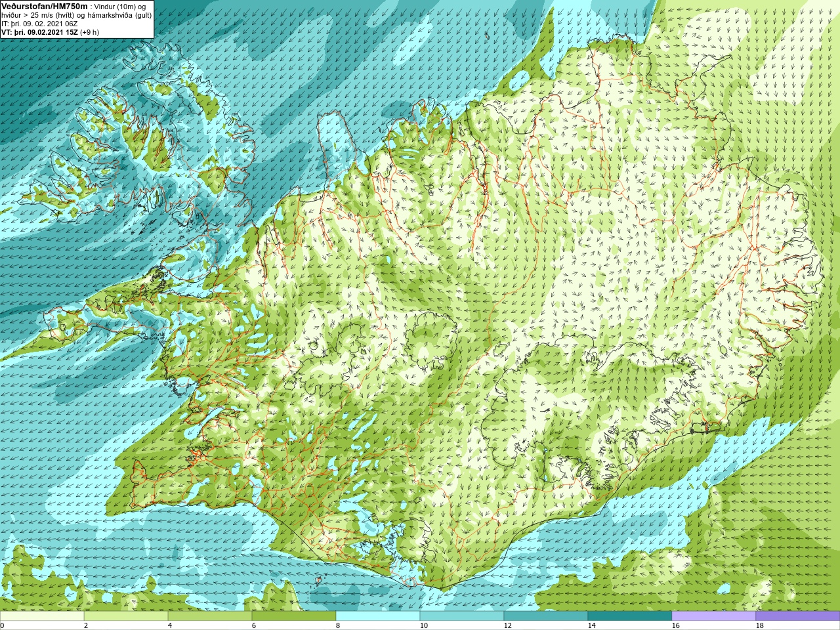Image resolution: width=840 pixels, height=630 pixels.
Task: Click the cyan 10–12 legend swatch
Action: [x=462, y=616]
